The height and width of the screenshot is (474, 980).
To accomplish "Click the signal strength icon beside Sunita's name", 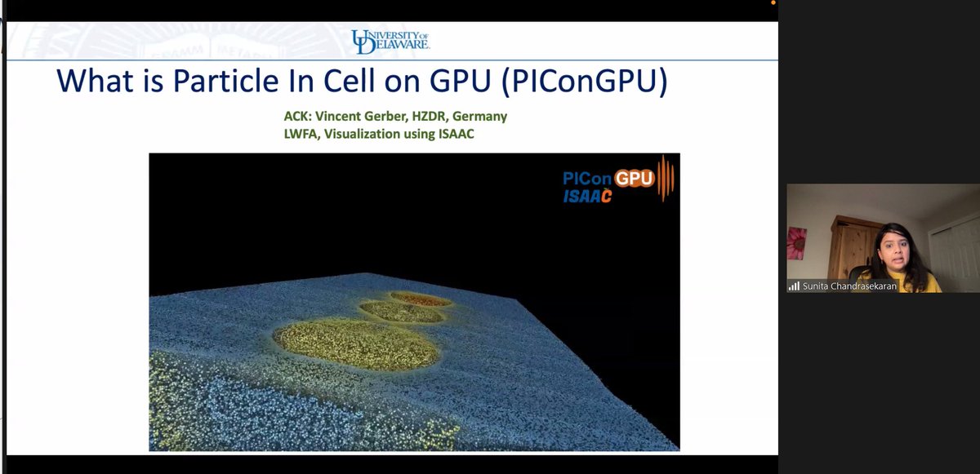I will point(794,286).
